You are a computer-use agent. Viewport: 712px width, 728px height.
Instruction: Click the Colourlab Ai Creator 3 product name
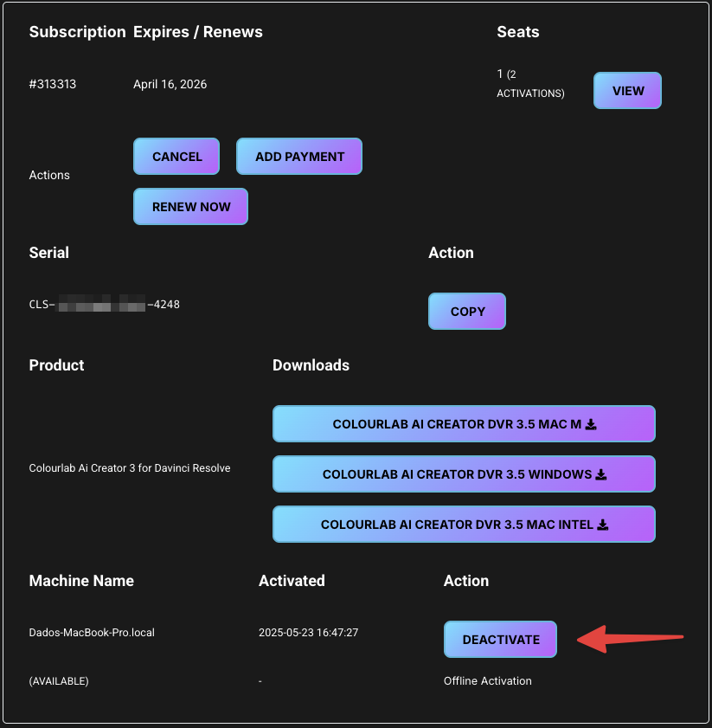point(130,468)
